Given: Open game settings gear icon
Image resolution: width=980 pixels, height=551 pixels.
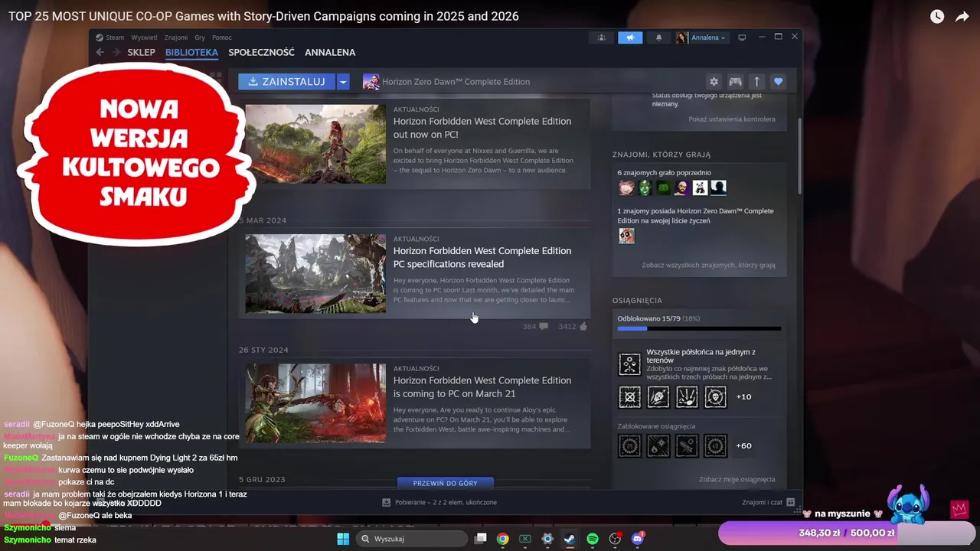Looking at the screenshot, I should coord(714,82).
